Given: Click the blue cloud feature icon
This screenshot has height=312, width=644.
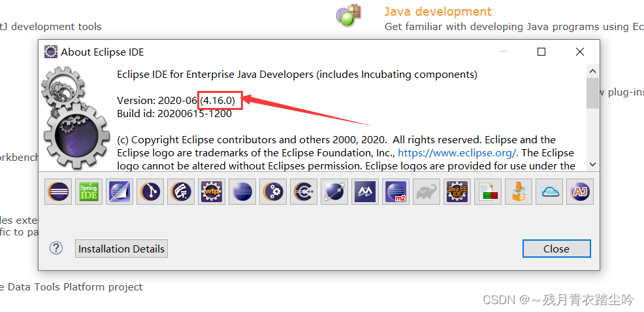Looking at the screenshot, I should pos(549,192).
